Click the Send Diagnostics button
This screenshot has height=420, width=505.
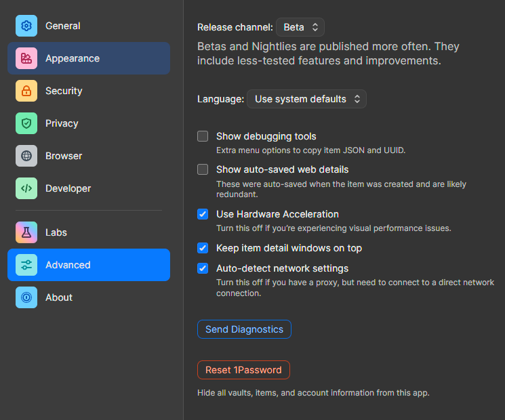tap(244, 329)
